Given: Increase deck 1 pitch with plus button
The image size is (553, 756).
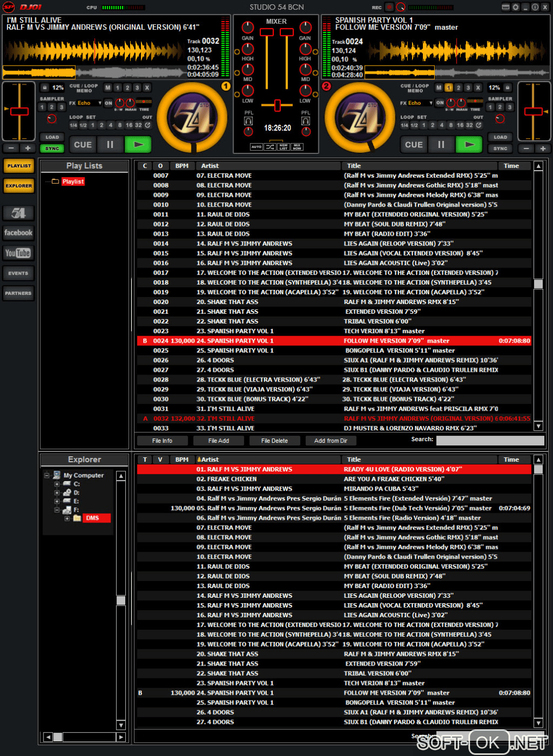Looking at the screenshot, I should coord(28,148).
